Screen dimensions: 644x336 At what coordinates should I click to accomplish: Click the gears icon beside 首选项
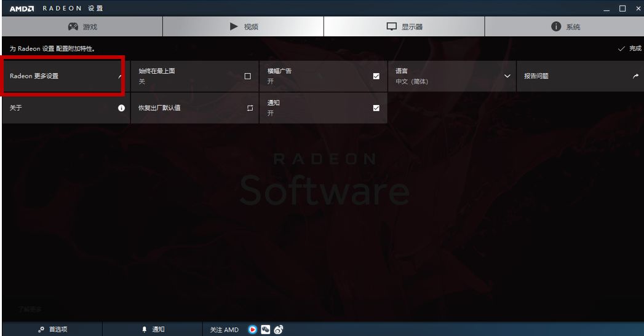[x=41, y=329]
